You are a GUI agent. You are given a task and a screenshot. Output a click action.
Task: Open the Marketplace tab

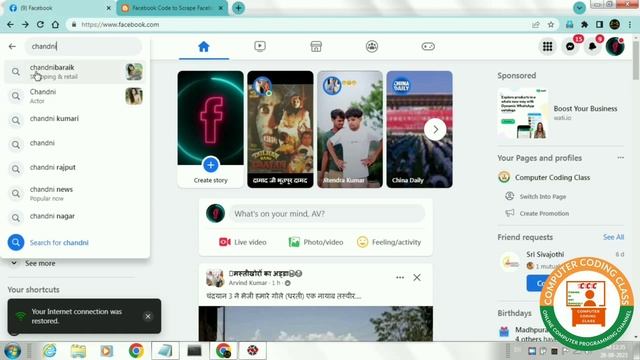(x=316, y=47)
